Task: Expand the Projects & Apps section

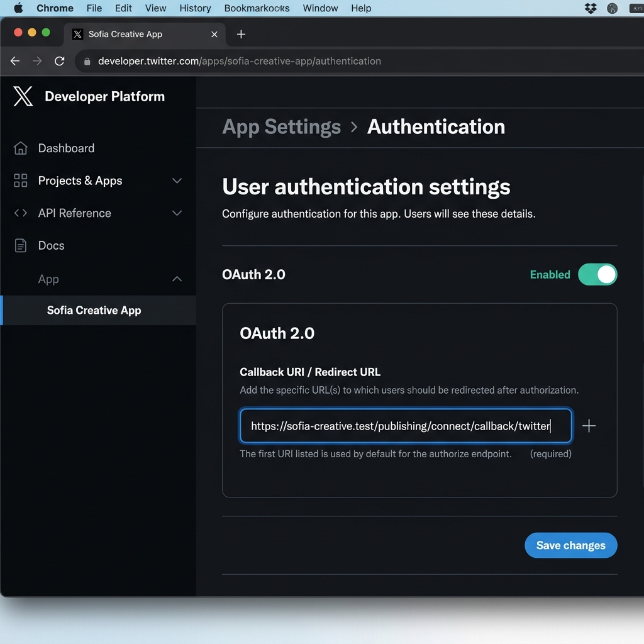Action: point(177,180)
